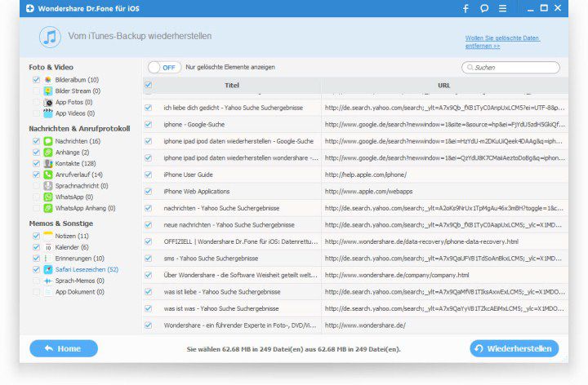Click the iTunes music note icon
The width and height of the screenshot is (588, 385).
50,37
